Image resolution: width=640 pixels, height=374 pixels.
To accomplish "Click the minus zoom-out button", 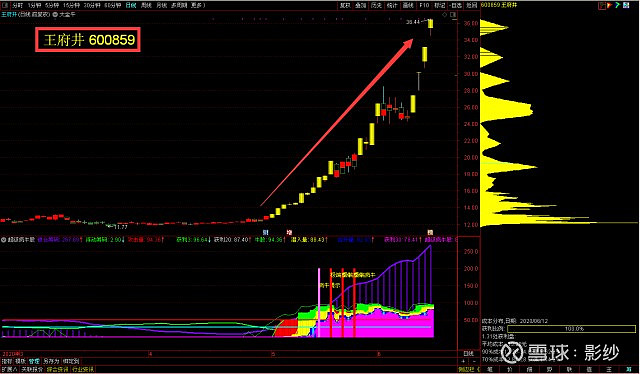I will pyautogui.click(x=474, y=361).
